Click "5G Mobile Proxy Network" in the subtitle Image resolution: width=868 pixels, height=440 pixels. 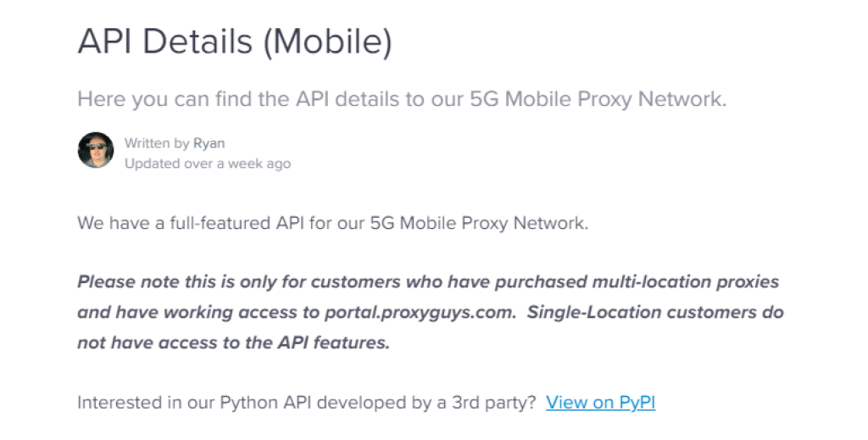(597, 99)
